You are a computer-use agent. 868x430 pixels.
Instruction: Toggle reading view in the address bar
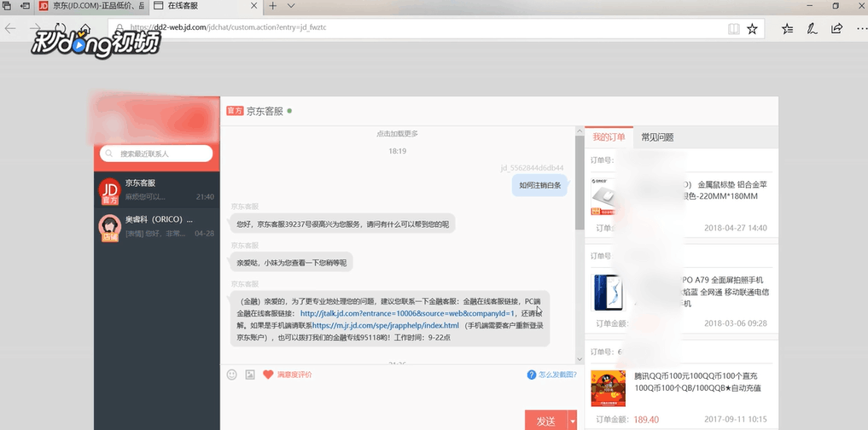(733, 29)
